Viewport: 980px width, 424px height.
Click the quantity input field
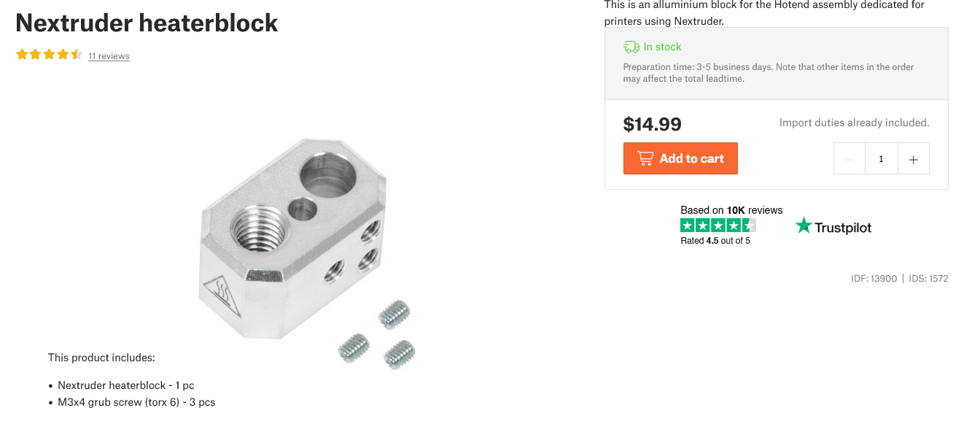(x=882, y=158)
